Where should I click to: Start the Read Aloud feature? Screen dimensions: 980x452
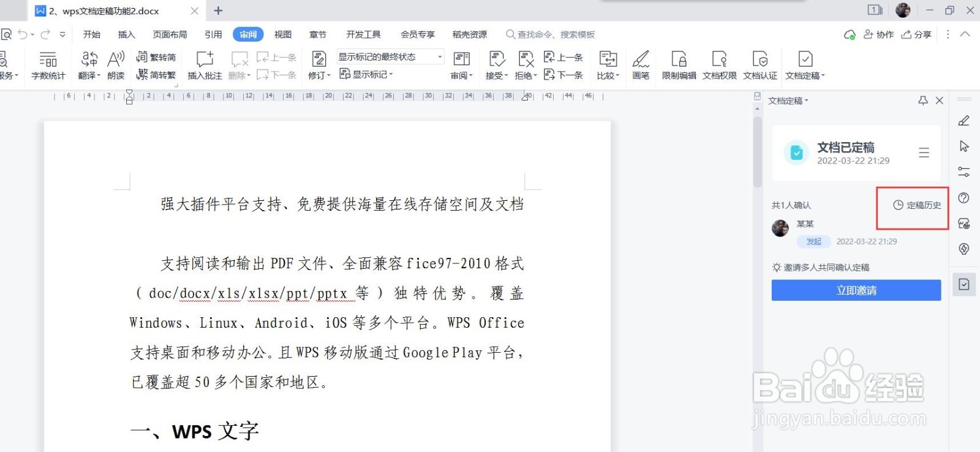pyautogui.click(x=116, y=66)
